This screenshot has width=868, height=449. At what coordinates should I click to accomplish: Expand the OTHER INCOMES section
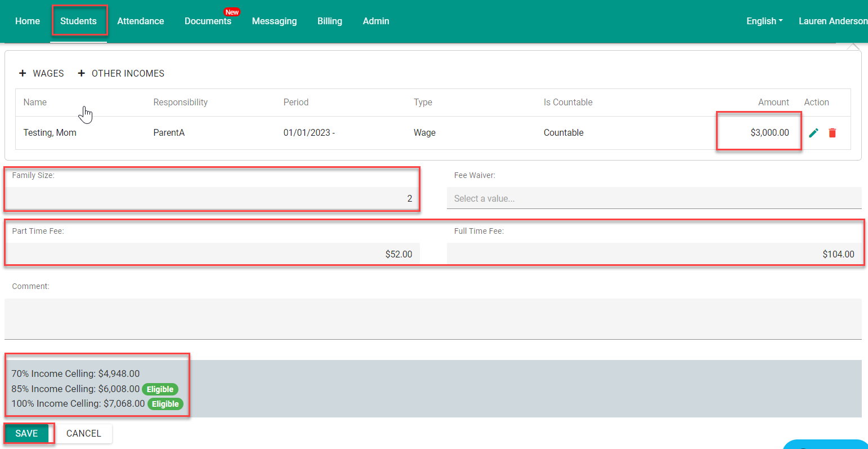tap(121, 73)
